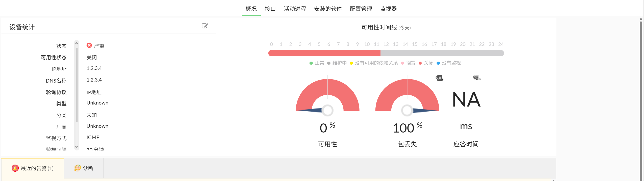Image resolution: width=644 pixels, height=181 pixels.
Task: Open the 接口 tab
Action: coord(270,9)
